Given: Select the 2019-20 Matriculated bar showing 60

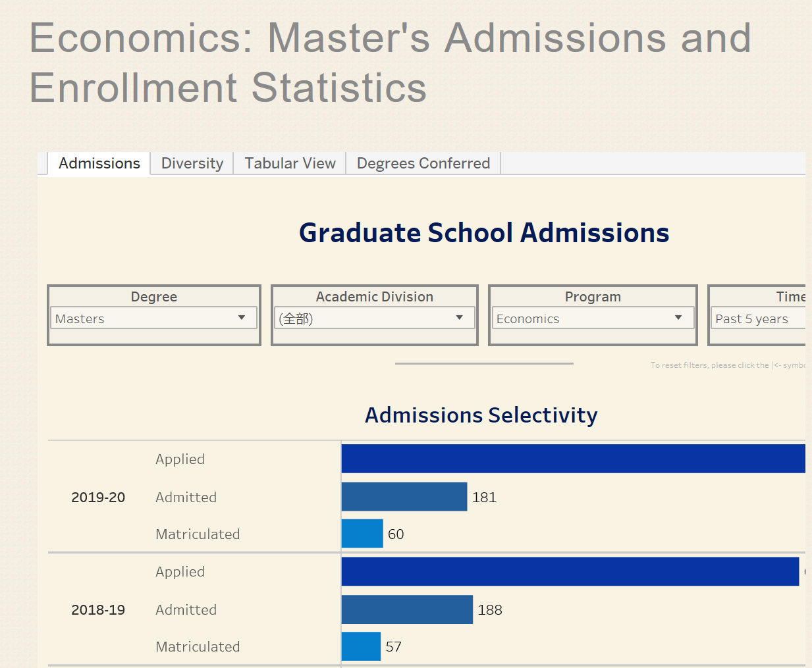Looking at the screenshot, I should 362,534.
